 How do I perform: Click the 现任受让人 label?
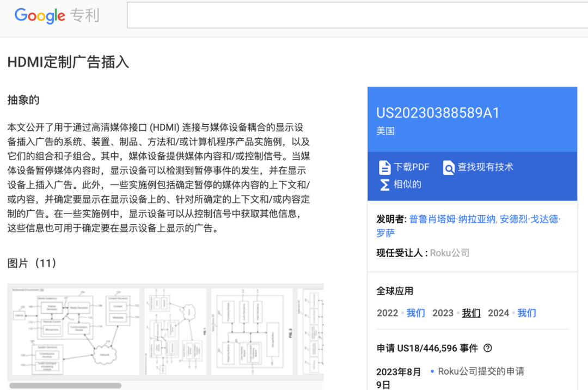(x=400, y=253)
